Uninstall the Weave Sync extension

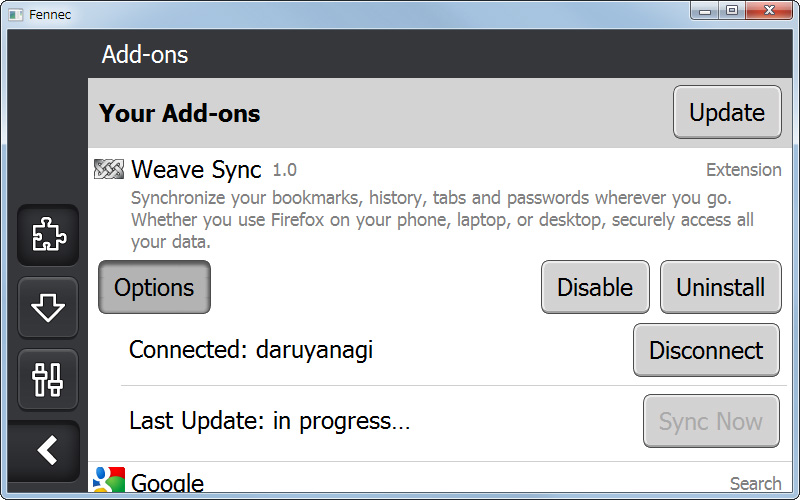tap(720, 288)
